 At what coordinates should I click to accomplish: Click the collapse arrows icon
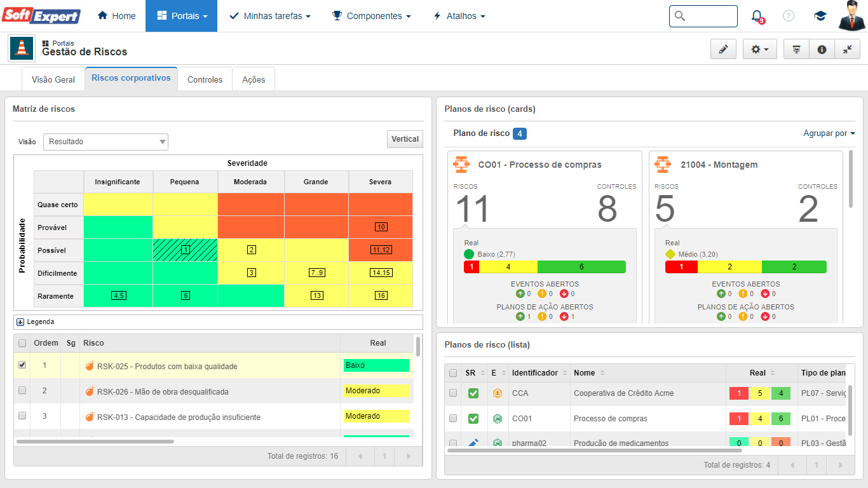pos(847,50)
